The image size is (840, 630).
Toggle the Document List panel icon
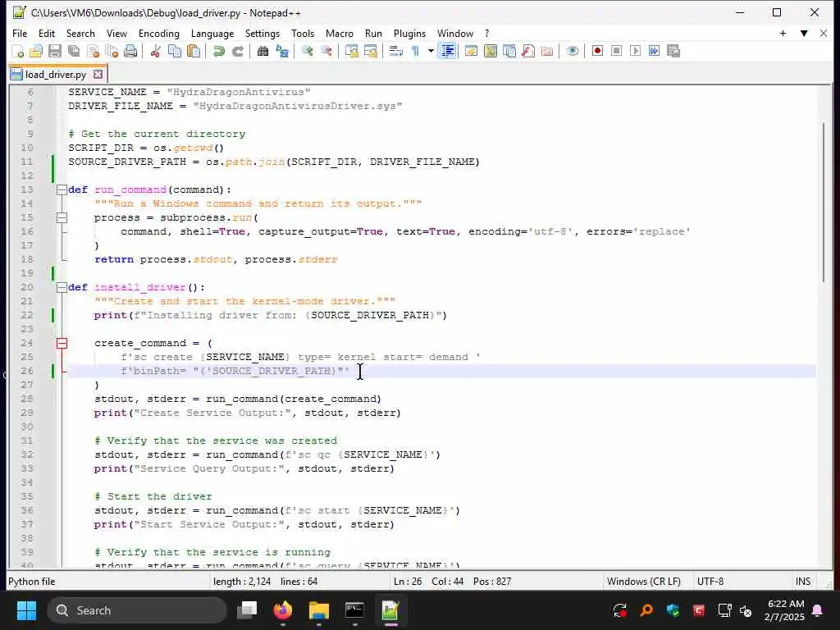[x=509, y=52]
